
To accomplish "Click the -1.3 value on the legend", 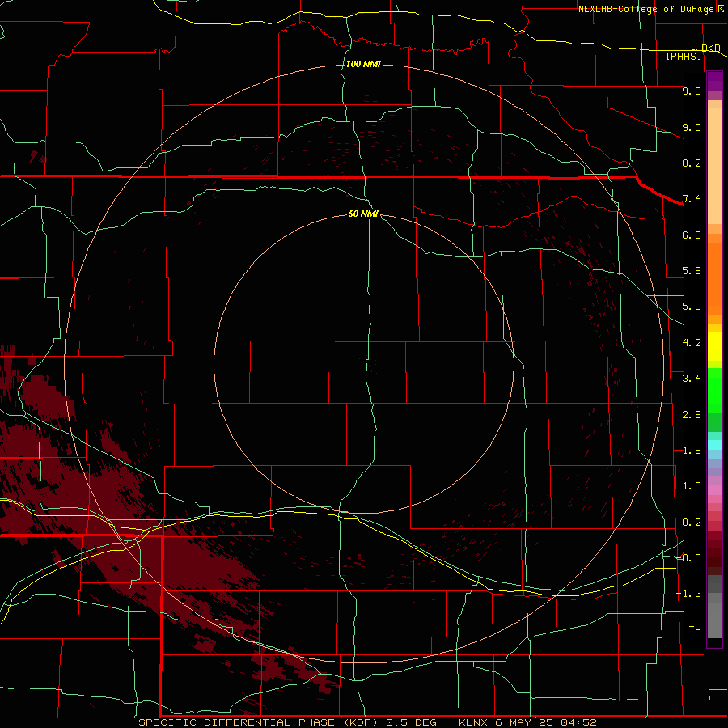I will point(688,594).
